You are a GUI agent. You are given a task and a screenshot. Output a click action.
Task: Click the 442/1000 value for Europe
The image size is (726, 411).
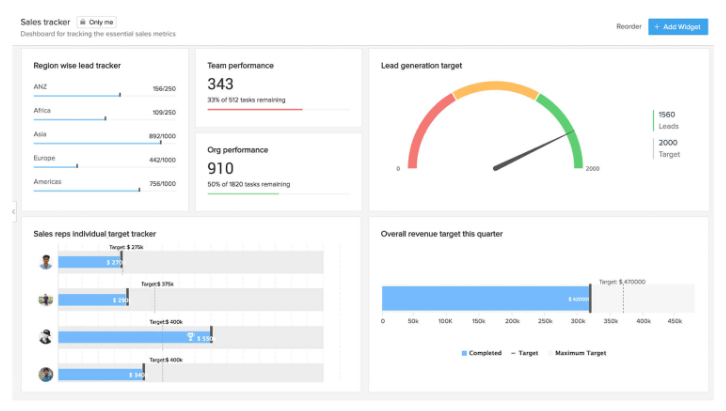click(163, 160)
